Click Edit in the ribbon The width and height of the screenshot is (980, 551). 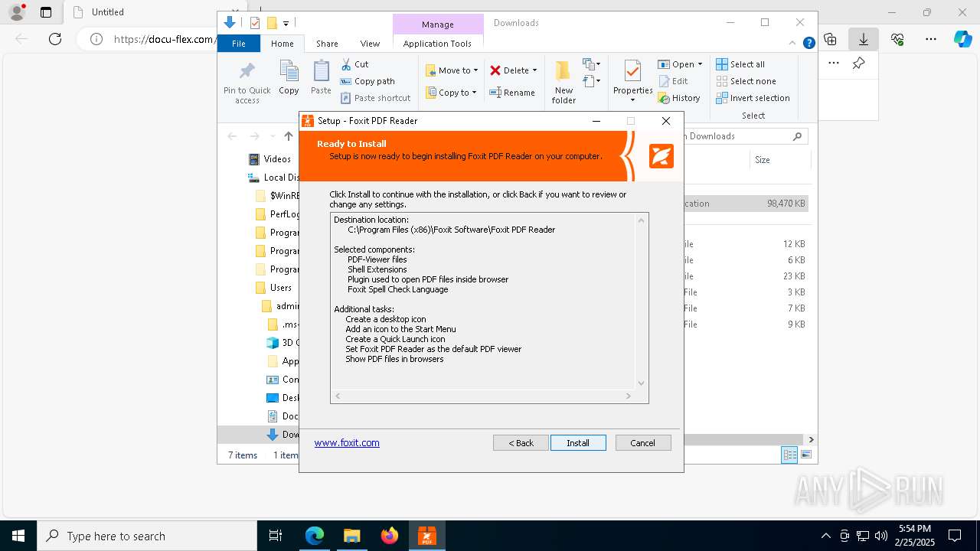coord(673,81)
